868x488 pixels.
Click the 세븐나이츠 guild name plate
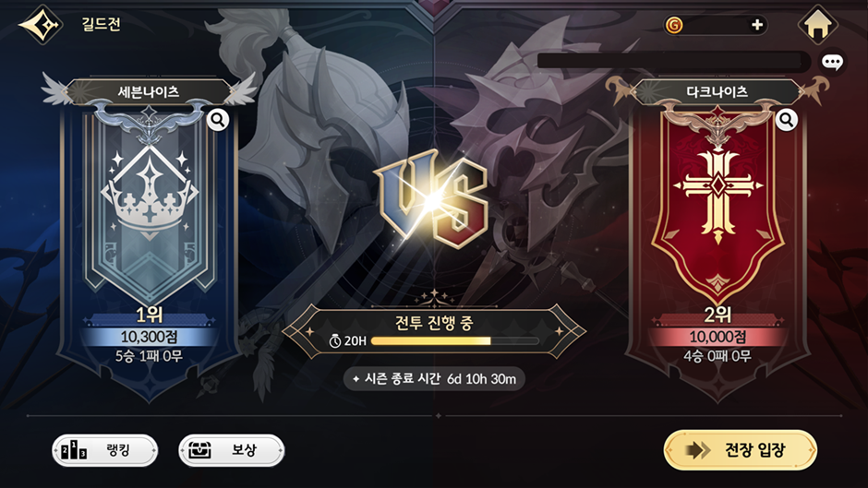pos(149,92)
